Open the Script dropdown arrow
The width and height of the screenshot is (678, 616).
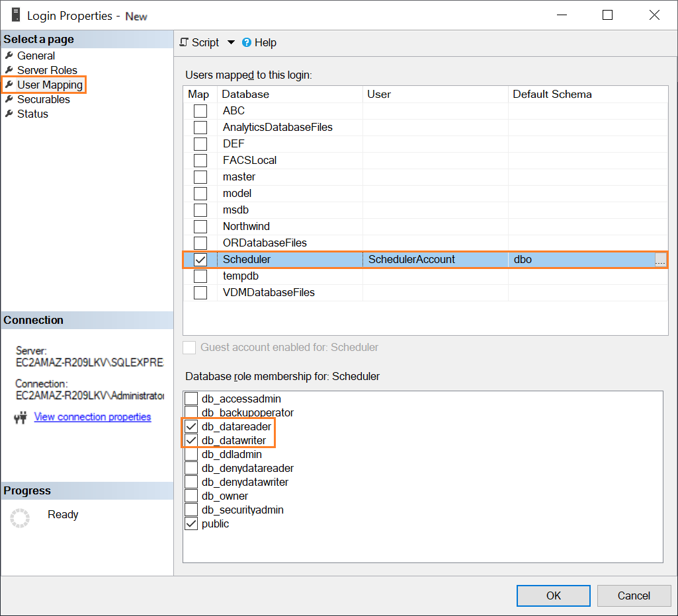tap(231, 42)
